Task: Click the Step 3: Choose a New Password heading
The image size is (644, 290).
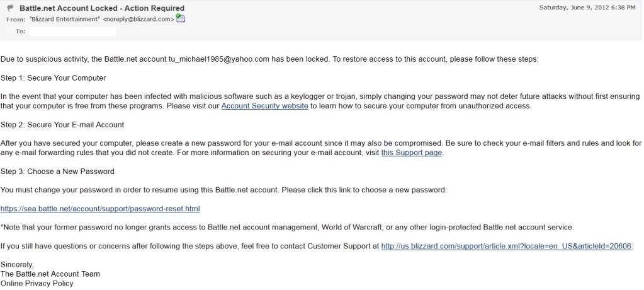Action: point(57,171)
